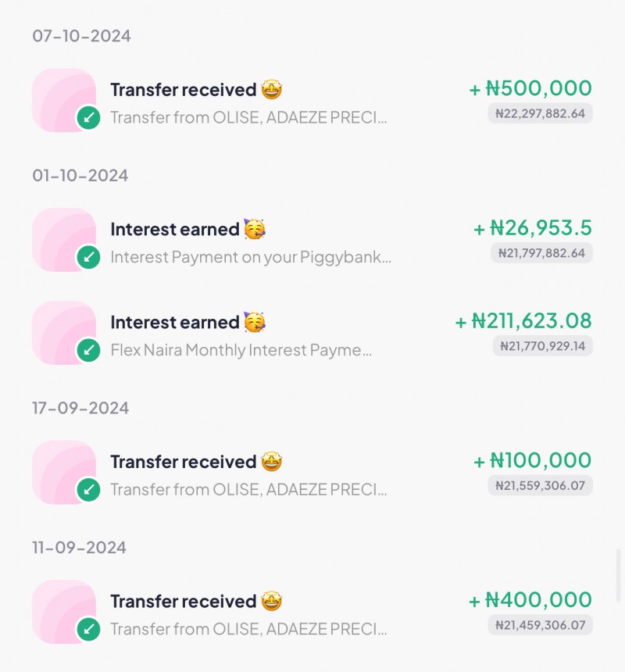Click the +₦26,953.5 interest amount
Viewport: 625px width, 672px height.
(x=533, y=228)
